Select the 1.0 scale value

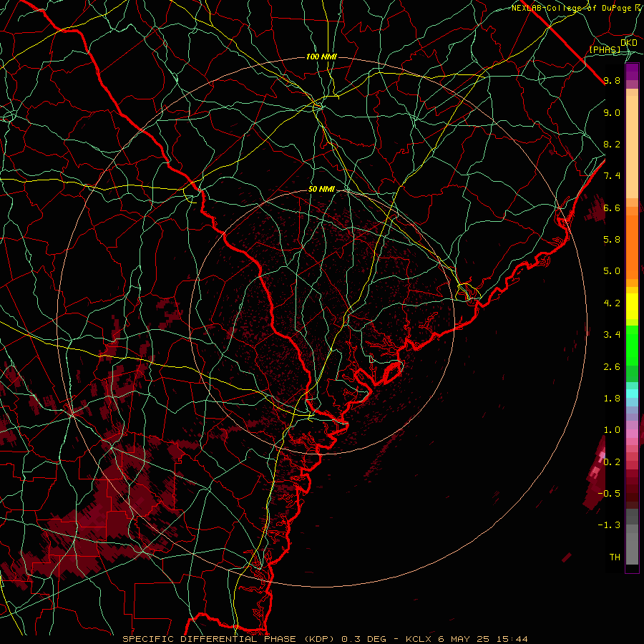pyautogui.click(x=612, y=430)
